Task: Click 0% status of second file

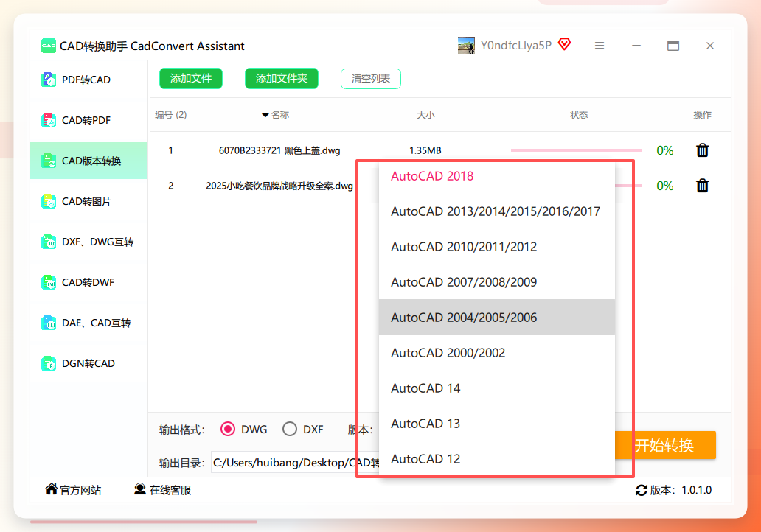Action: tap(665, 186)
